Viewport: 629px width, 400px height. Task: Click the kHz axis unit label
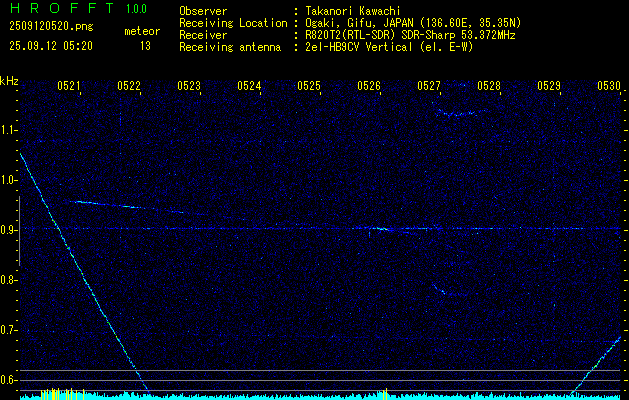coord(9,81)
